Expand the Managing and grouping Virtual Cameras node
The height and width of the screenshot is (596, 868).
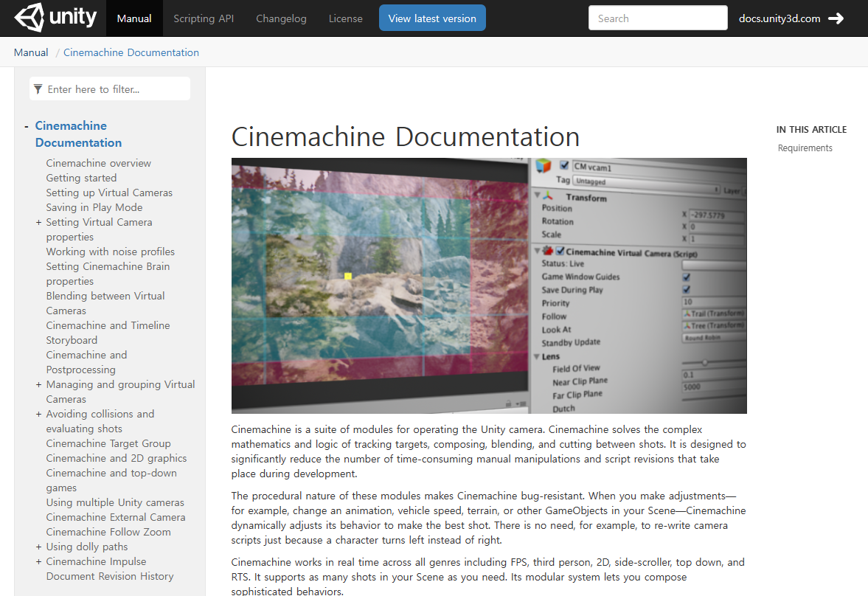click(38, 385)
